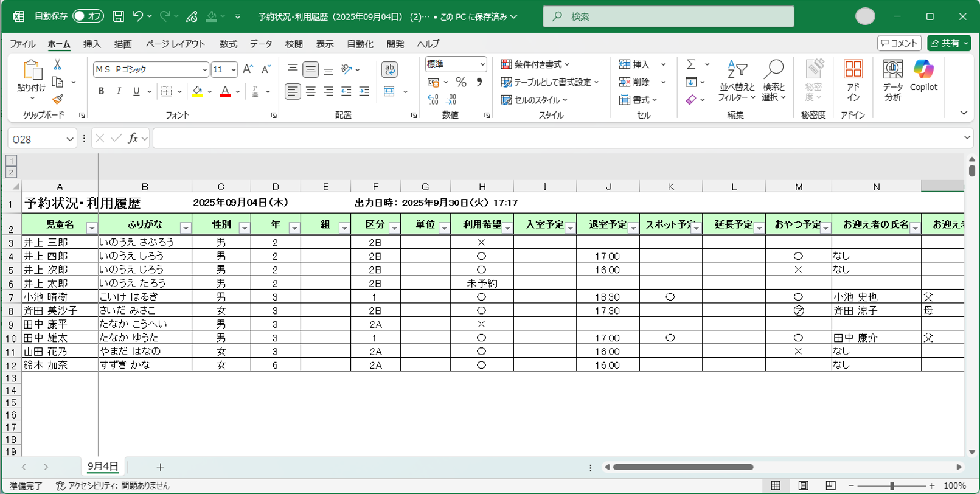
Task: Click the Cut scissors icon
Action: pyautogui.click(x=58, y=64)
